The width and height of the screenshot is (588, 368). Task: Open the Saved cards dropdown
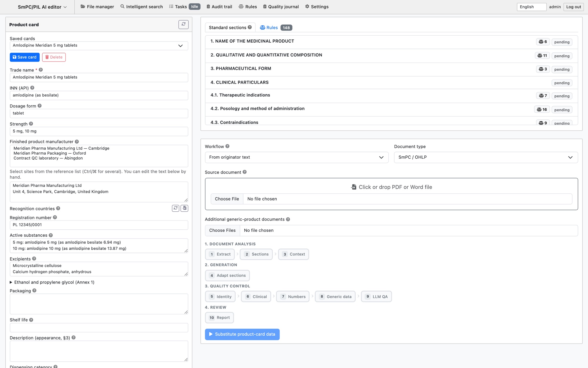tap(99, 46)
